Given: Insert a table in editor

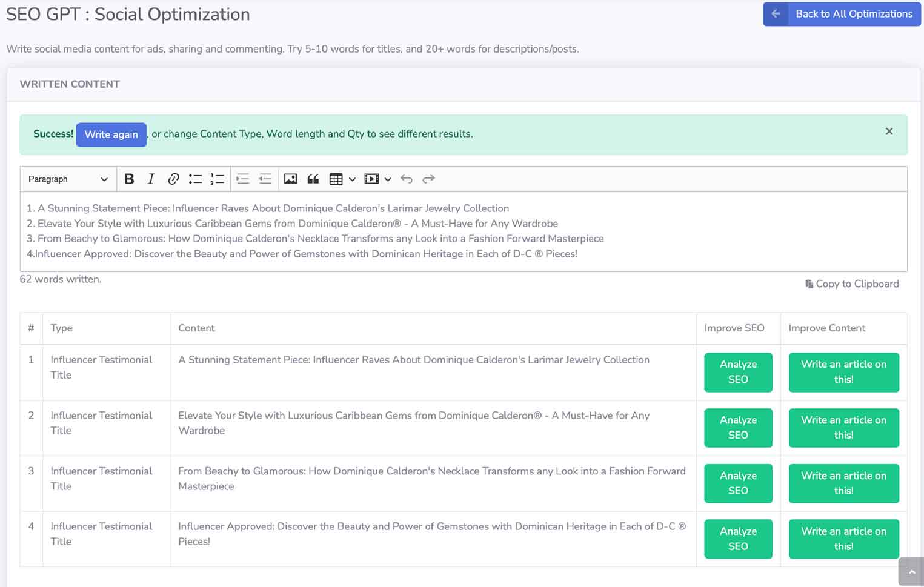Looking at the screenshot, I should (x=336, y=179).
